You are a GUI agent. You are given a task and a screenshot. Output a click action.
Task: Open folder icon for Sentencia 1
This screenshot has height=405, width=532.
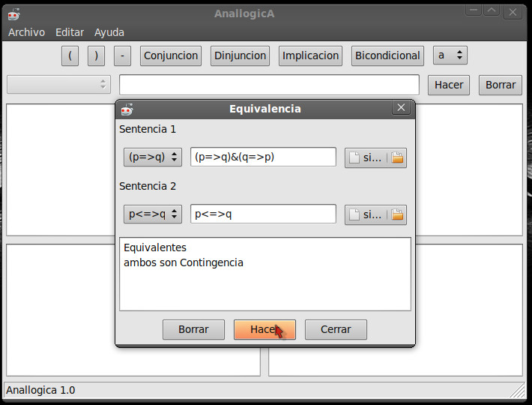397,157
